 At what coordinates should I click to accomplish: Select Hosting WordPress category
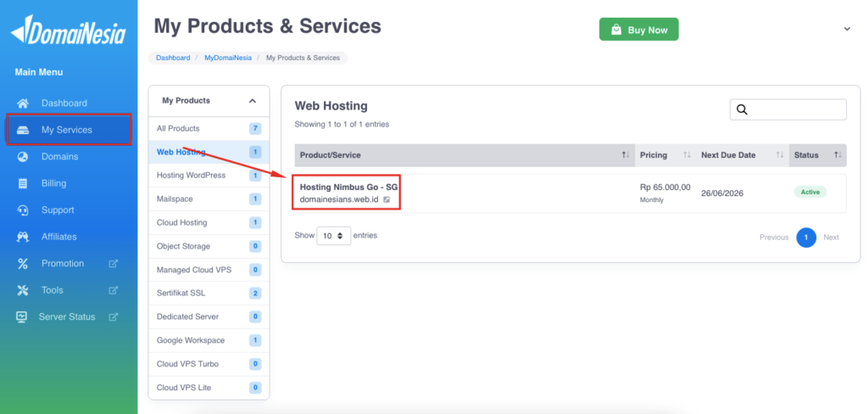(x=209, y=175)
